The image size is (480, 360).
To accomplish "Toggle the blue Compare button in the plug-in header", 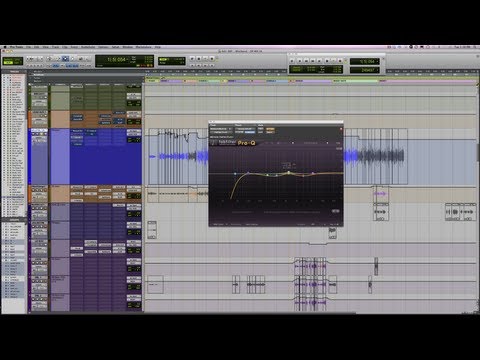I will coord(250,132).
